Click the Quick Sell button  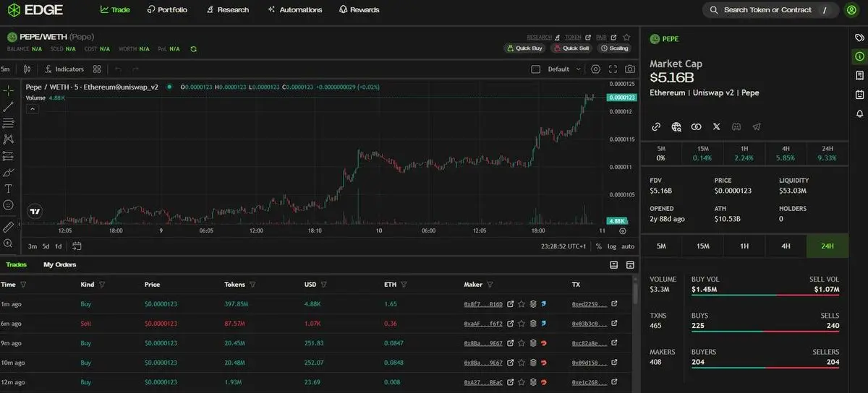(x=571, y=48)
